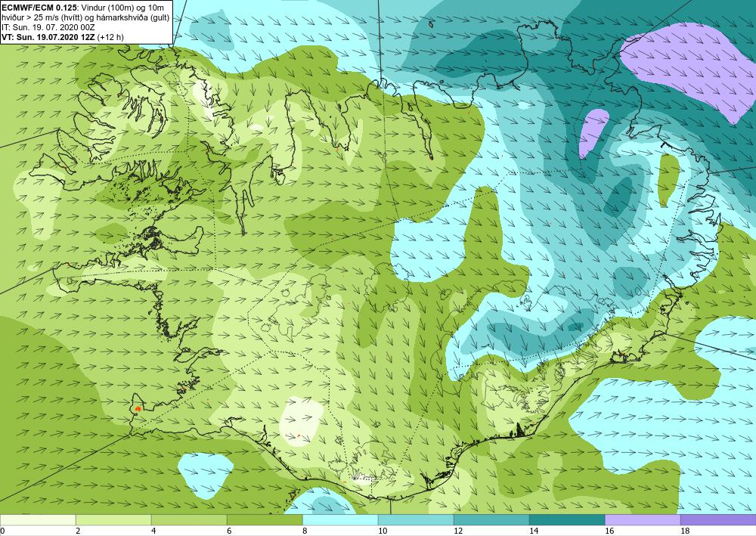756x536 pixels.
Task: Click the 12–14 m/s teal legend color
Action: coord(491,520)
